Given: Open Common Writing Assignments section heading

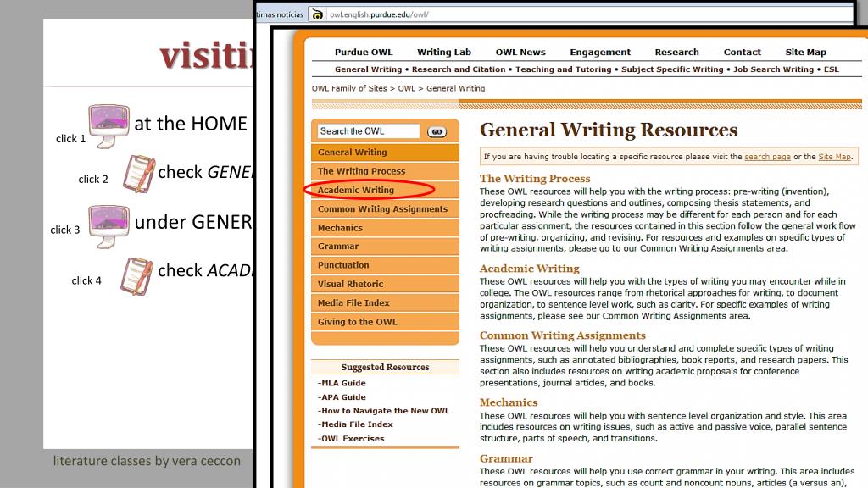Looking at the screenshot, I should 563,335.
